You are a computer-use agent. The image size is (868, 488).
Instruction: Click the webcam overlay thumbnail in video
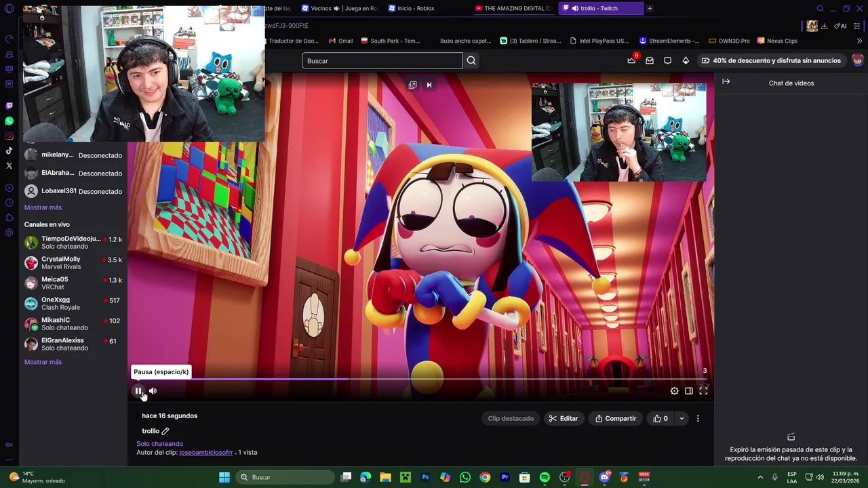pyautogui.click(x=618, y=132)
